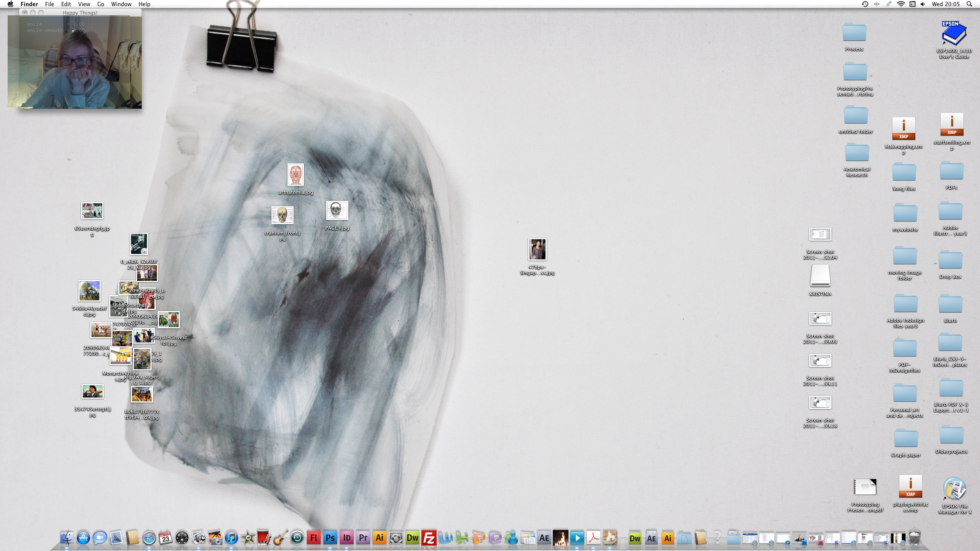Viewport: 980px width, 551px height.
Task: Launch System Preferences from the Dock
Action: click(x=396, y=538)
